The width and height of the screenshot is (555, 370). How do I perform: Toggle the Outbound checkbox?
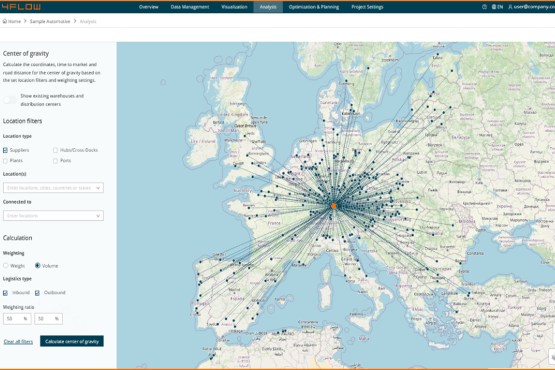point(37,293)
